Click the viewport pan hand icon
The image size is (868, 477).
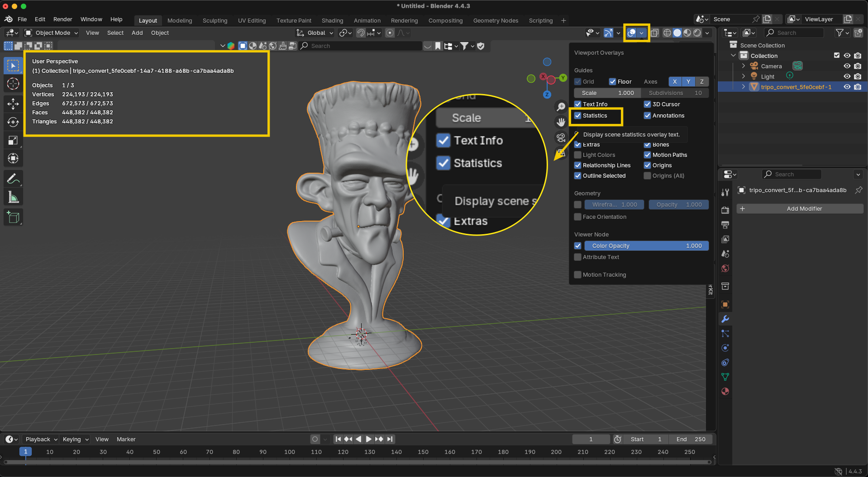click(x=561, y=122)
